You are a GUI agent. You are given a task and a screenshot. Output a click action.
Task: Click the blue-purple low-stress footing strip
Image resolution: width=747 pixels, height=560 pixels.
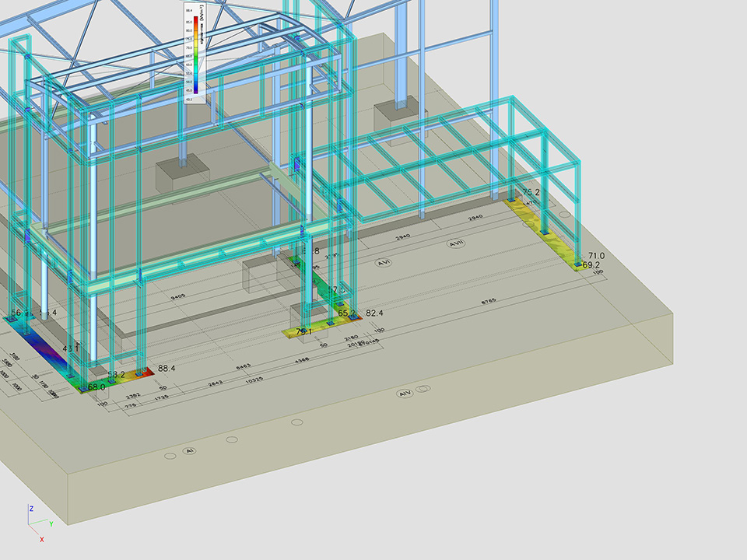pyautogui.click(x=45, y=345)
